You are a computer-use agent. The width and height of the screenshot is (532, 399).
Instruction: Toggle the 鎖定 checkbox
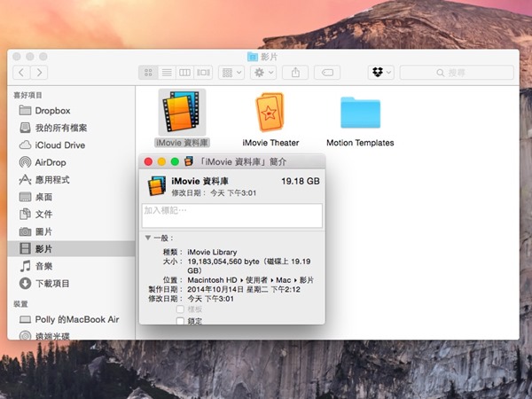pyautogui.click(x=180, y=321)
